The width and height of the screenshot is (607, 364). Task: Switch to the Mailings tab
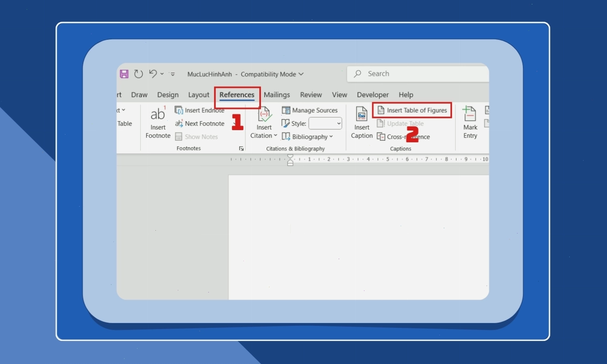point(277,95)
